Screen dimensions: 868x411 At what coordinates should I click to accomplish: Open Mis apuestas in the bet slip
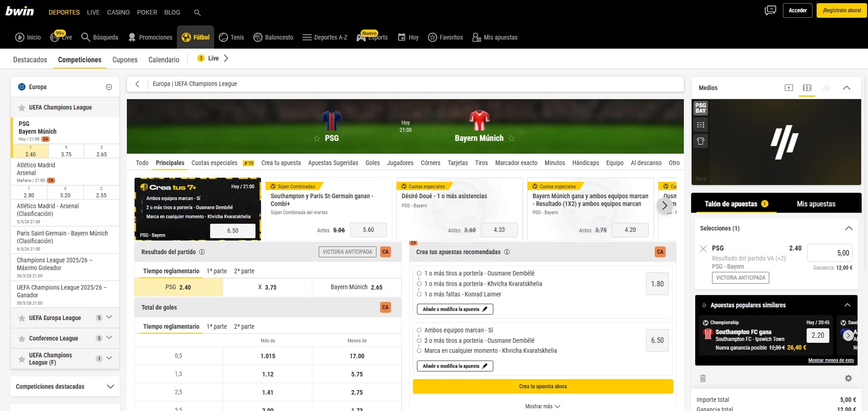pyautogui.click(x=816, y=204)
